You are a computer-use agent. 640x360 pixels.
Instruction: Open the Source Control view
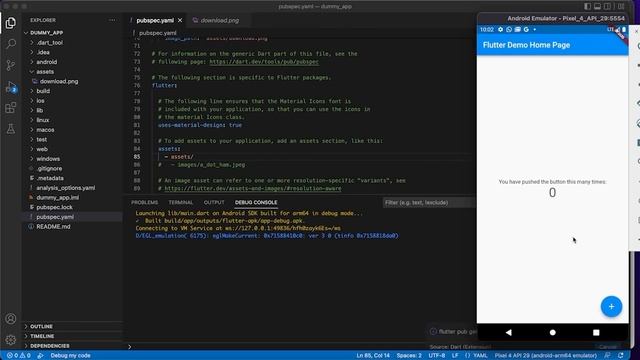click(11, 65)
